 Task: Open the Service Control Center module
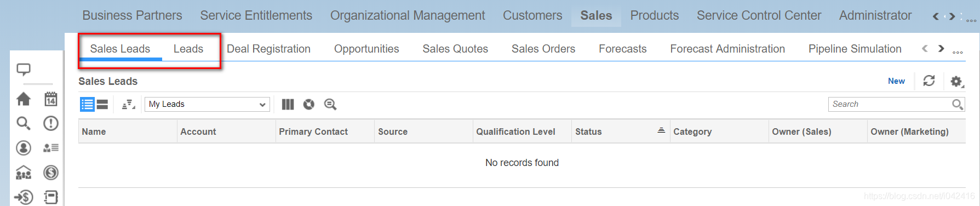pos(759,15)
